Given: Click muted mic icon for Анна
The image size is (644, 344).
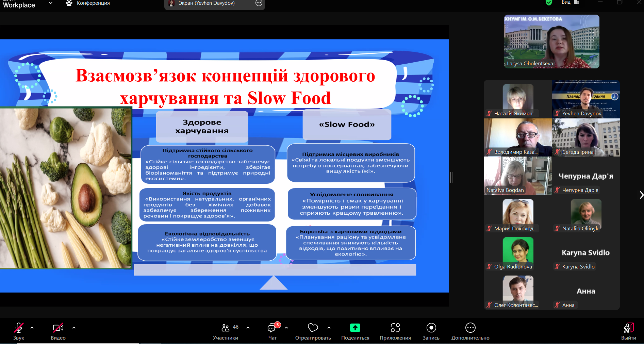Looking at the screenshot, I should pyautogui.click(x=557, y=305).
